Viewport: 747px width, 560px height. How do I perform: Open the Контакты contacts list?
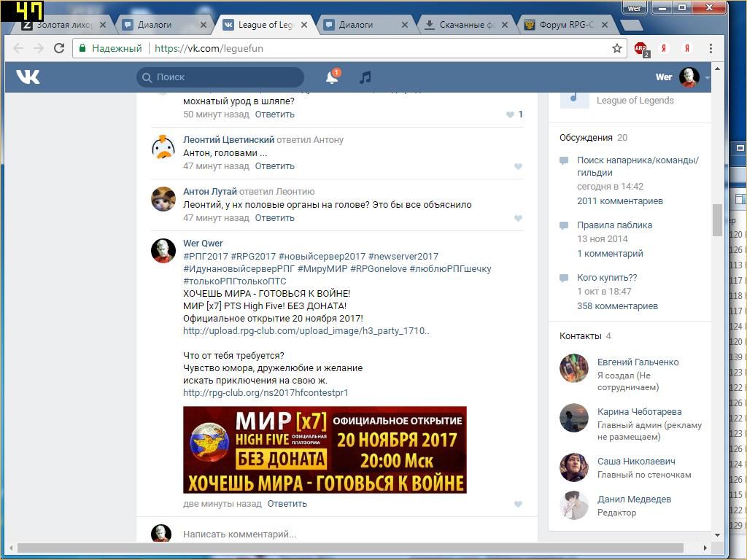[580, 336]
